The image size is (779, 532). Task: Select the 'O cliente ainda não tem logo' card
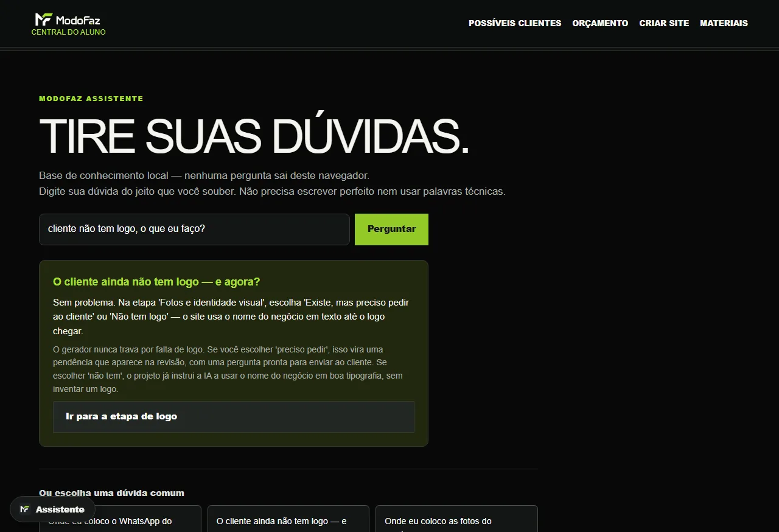288,519
